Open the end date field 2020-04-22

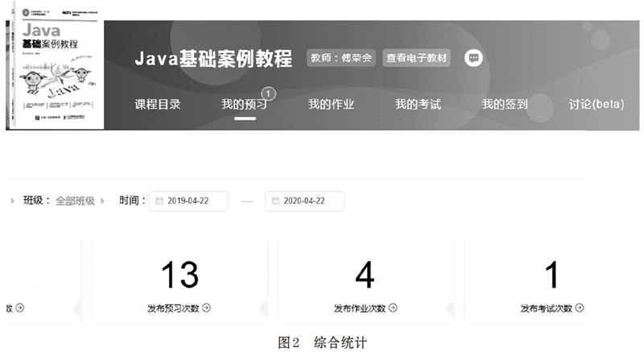[305, 201]
